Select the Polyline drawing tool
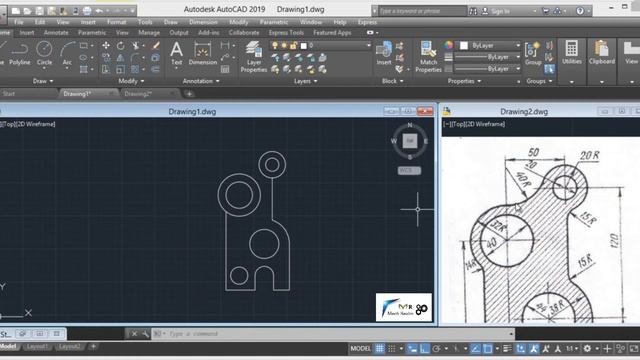 [20, 53]
